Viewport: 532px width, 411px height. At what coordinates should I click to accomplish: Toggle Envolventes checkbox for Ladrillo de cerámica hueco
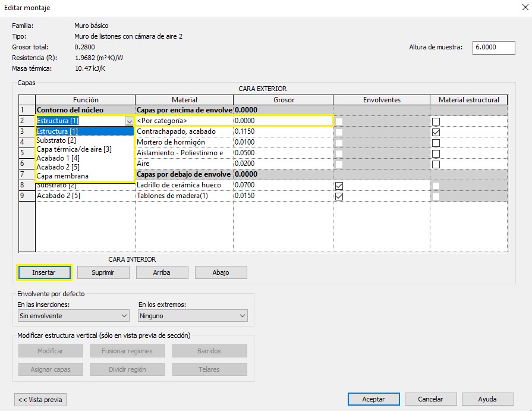pos(339,186)
